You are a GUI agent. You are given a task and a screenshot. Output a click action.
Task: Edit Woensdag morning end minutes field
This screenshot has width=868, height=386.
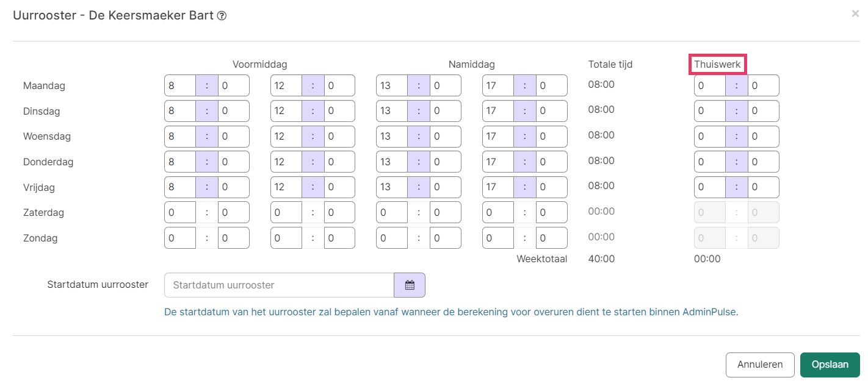click(339, 137)
